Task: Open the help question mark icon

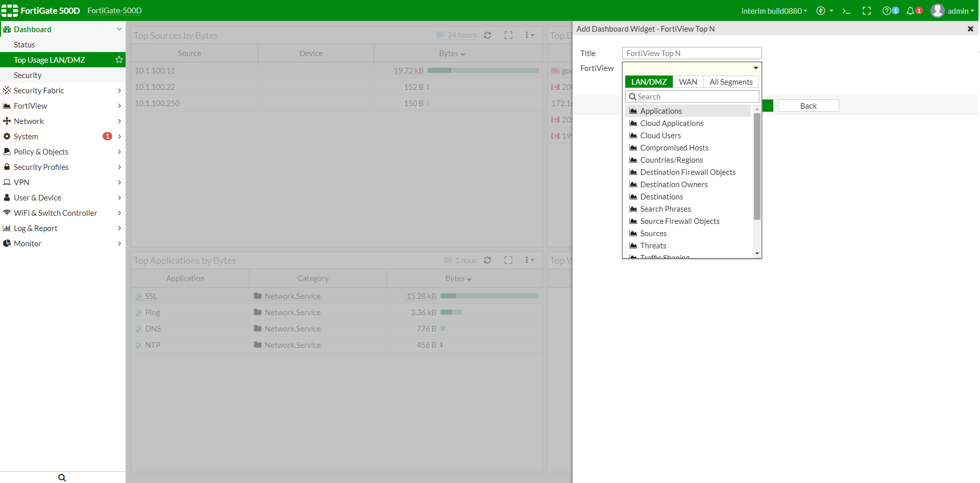Action: point(887,11)
